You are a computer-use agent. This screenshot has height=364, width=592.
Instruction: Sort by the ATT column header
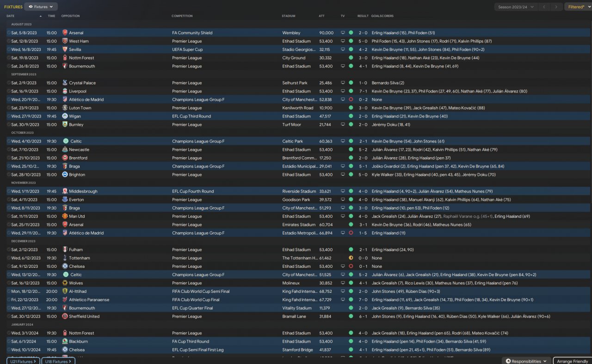tap(322, 16)
